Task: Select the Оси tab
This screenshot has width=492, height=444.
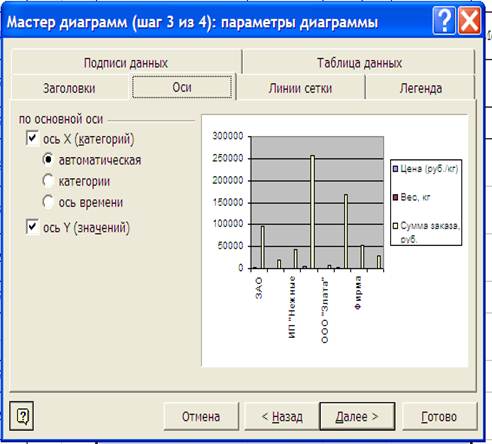Action: [182, 87]
